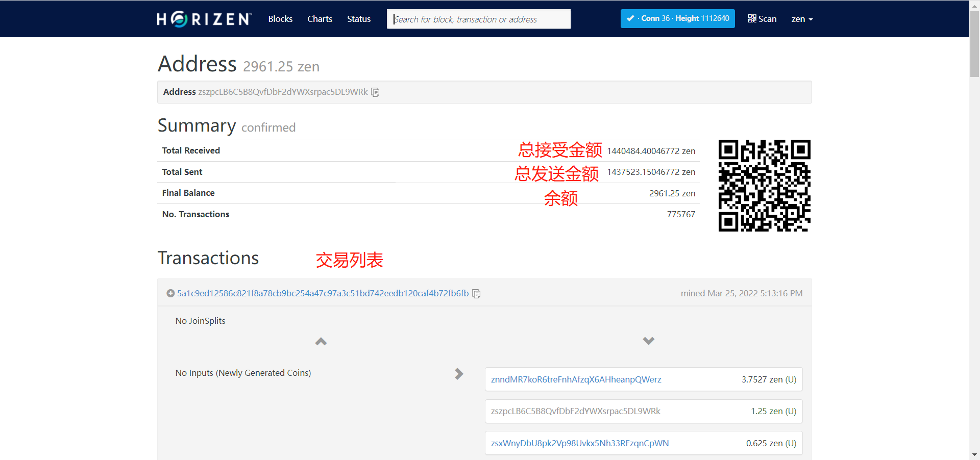Go to the Charts page
980x460 pixels.
(320, 19)
